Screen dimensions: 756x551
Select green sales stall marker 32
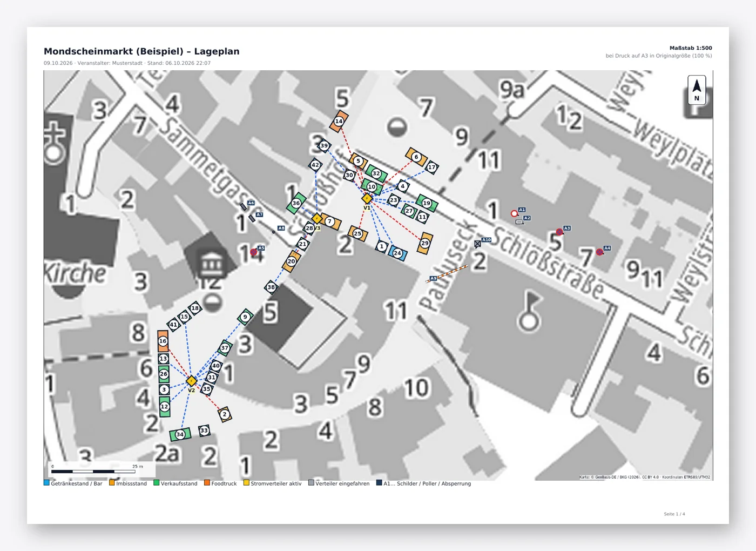(376, 173)
